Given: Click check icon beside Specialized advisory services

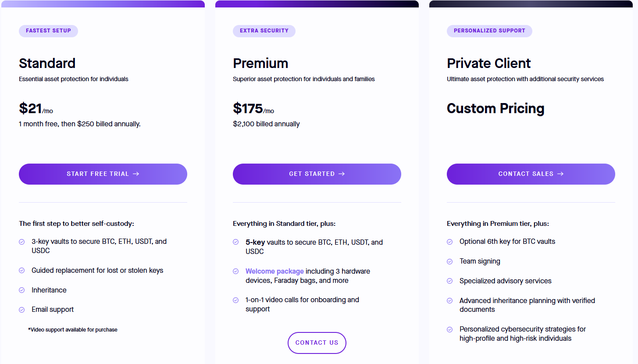Looking at the screenshot, I should [449, 281].
